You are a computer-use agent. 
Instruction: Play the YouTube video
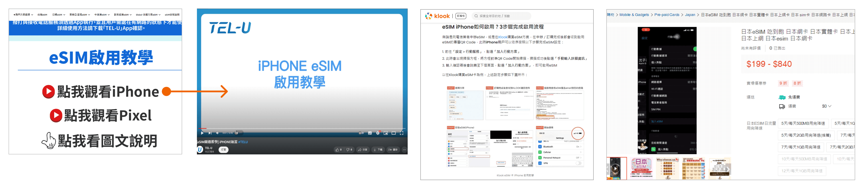click(202, 133)
